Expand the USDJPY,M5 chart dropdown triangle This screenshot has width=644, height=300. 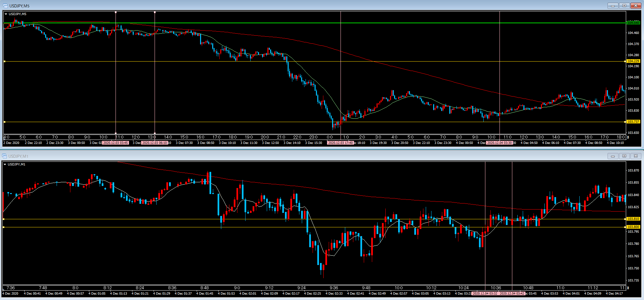point(6,14)
